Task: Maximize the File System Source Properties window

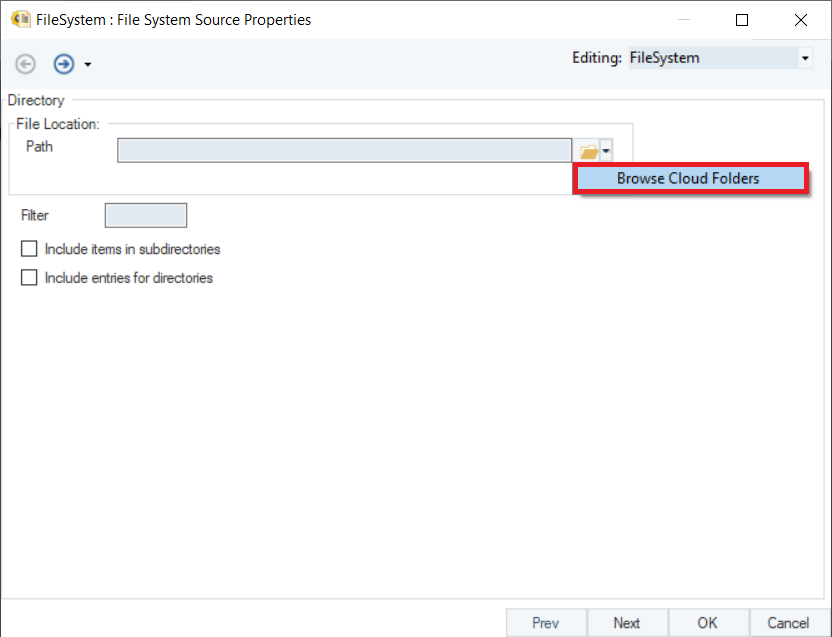Action: pyautogui.click(x=742, y=20)
